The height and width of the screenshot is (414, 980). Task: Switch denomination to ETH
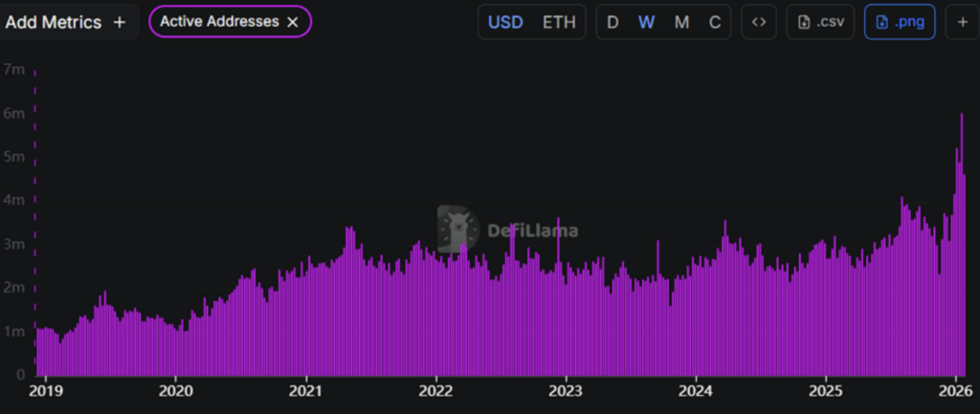point(559,23)
